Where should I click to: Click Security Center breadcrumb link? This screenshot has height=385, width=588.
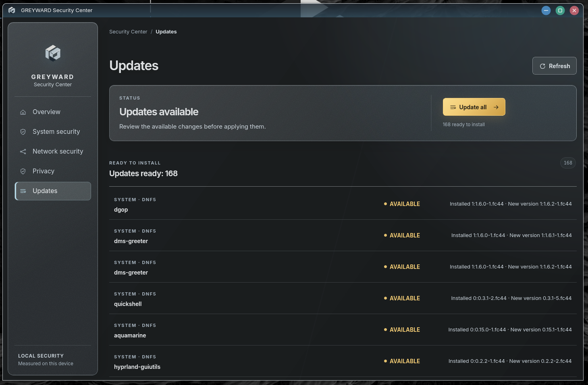(128, 32)
